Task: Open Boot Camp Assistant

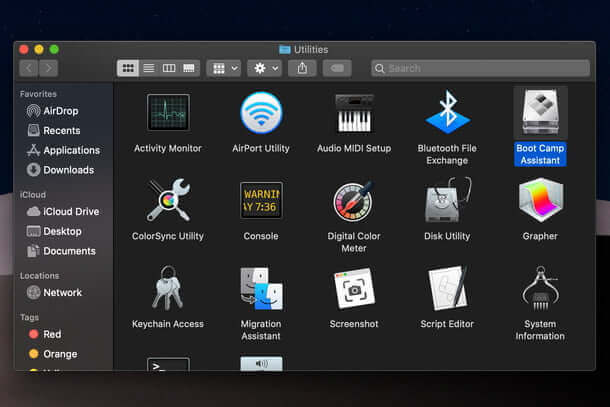Action: [x=540, y=113]
